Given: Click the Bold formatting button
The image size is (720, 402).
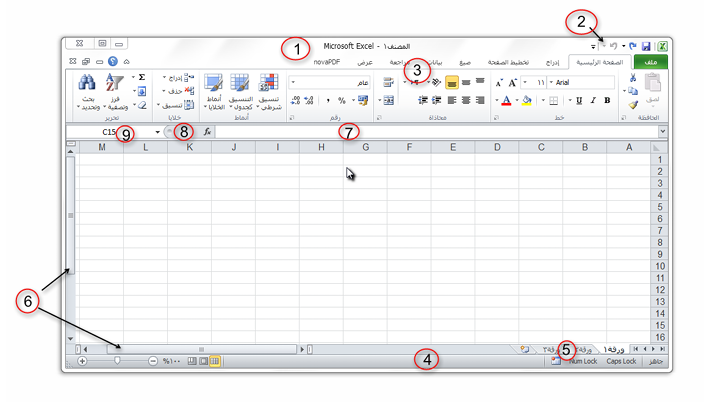Looking at the screenshot, I should (606, 100).
